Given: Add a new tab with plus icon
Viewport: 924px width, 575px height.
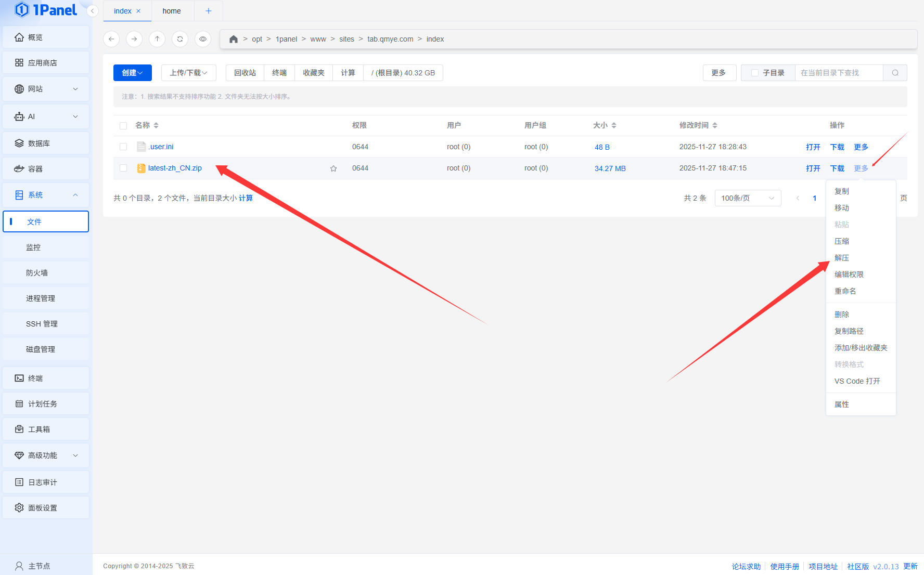Looking at the screenshot, I should pos(209,11).
